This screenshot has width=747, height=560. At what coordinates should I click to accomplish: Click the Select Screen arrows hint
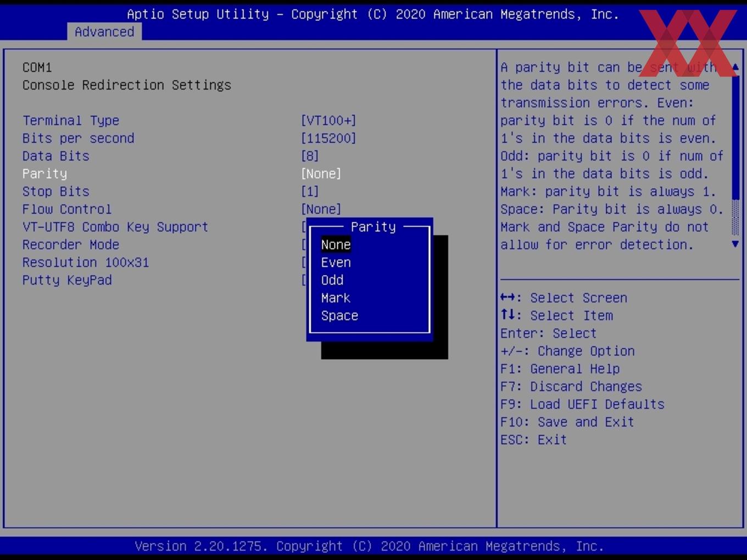click(564, 298)
